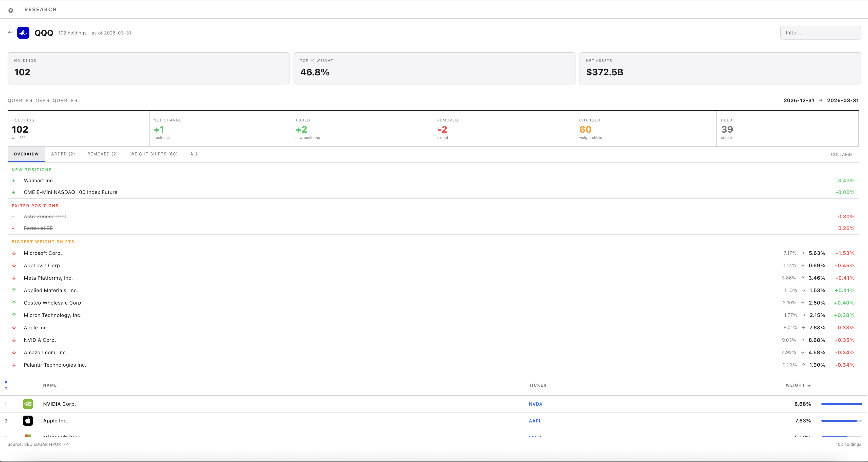Click the app logo icon beside RESEARCH
The image size is (868, 462).
click(11, 10)
